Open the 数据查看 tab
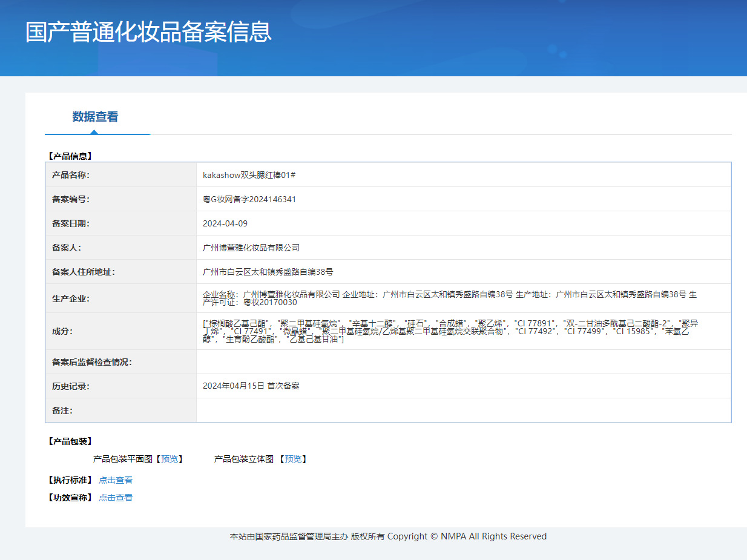The width and height of the screenshot is (747, 560). point(96,117)
